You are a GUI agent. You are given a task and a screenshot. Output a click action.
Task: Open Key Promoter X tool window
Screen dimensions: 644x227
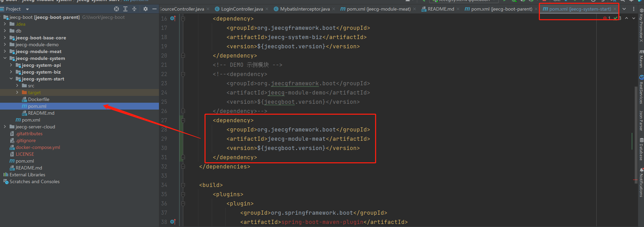pos(641,25)
